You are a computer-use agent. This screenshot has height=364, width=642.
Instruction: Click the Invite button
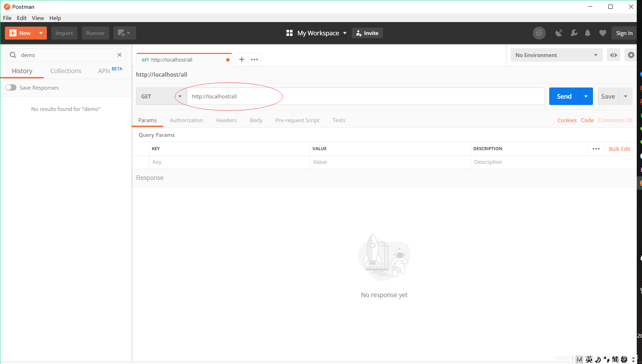[367, 33]
